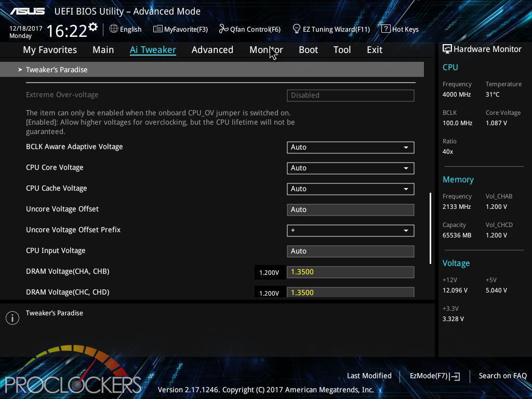Click Uncore Voltage Offset input field
532x399 pixels.
[351, 210]
